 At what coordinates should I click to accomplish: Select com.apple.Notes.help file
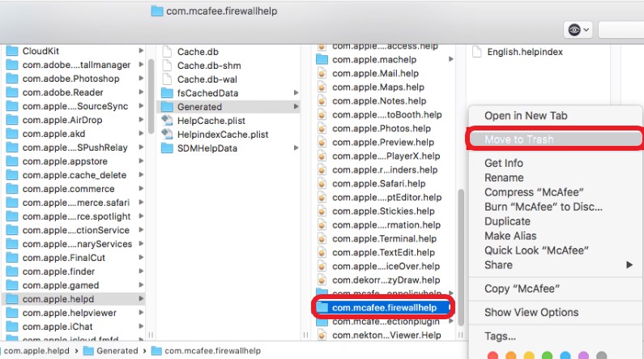(x=379, y=101)
